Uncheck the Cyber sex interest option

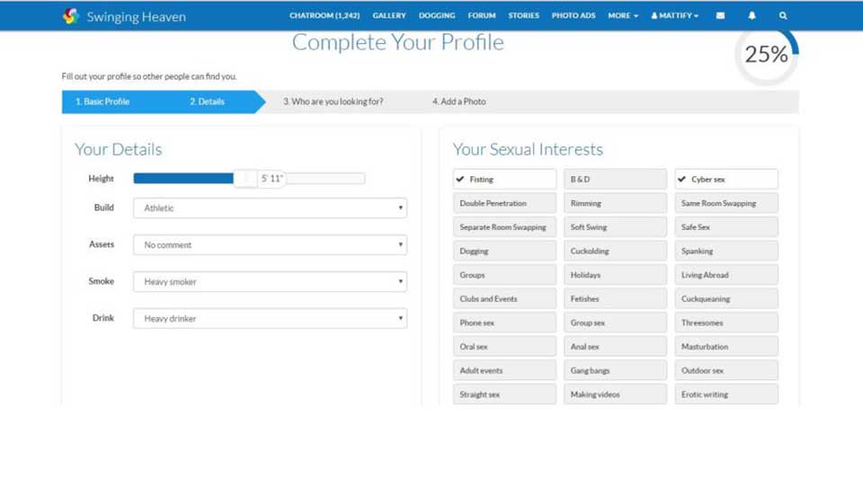click(725, 180)
